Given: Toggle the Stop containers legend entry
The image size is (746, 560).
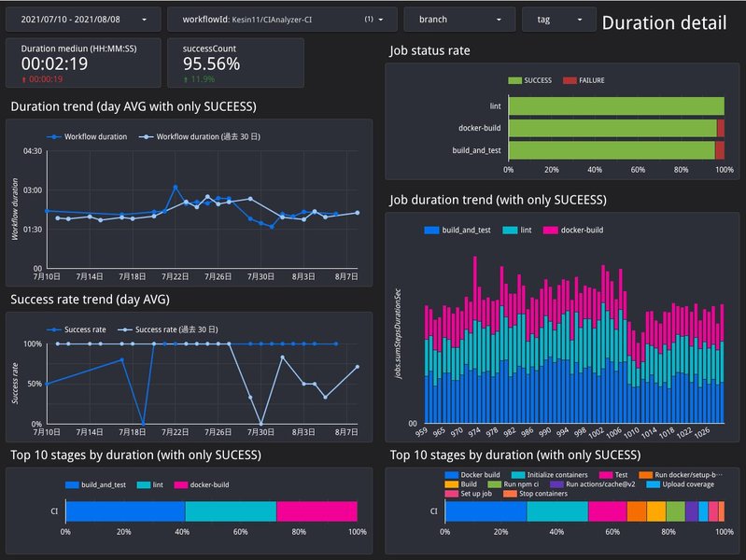Looking at the screenshot, I should [536, 494].
